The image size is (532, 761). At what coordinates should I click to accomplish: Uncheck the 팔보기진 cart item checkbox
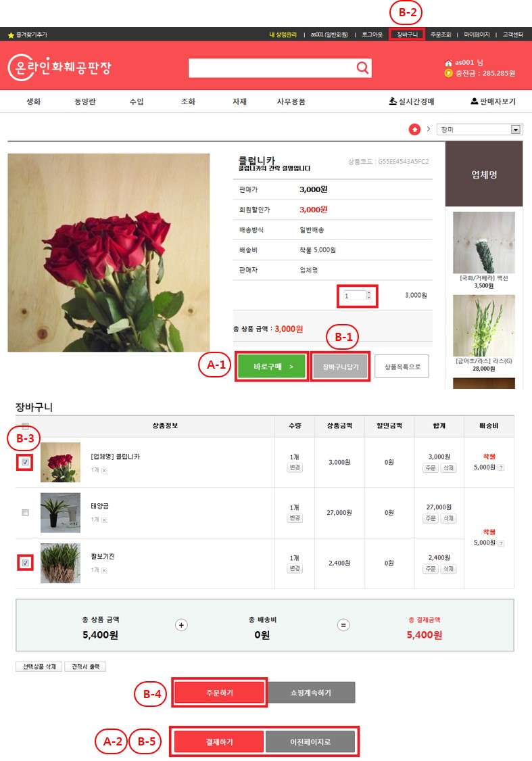pyautogui.click(x=25, y=563)
